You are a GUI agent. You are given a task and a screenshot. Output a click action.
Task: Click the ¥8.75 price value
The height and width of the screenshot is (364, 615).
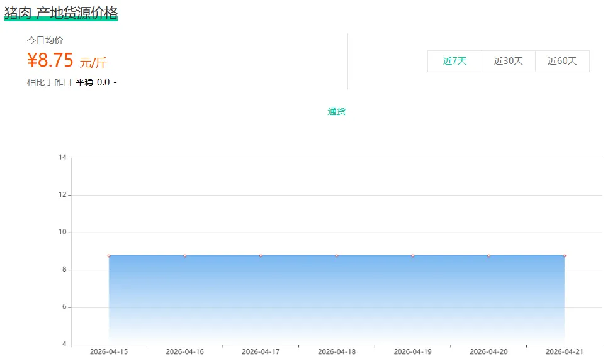tap(50, 60)
